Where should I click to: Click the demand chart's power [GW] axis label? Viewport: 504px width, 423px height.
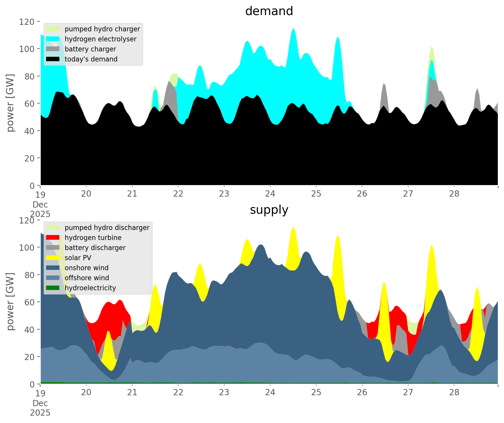[10, 103]
